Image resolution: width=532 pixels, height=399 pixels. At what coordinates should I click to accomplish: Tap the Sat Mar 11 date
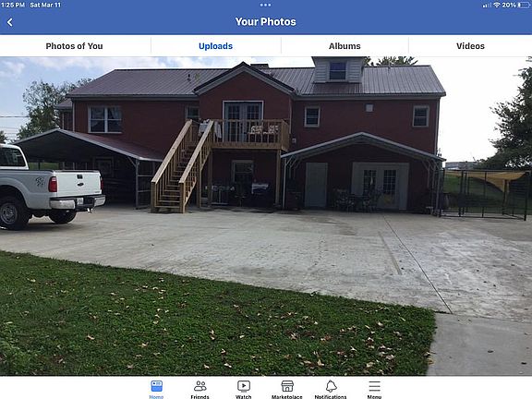(45, 5)
